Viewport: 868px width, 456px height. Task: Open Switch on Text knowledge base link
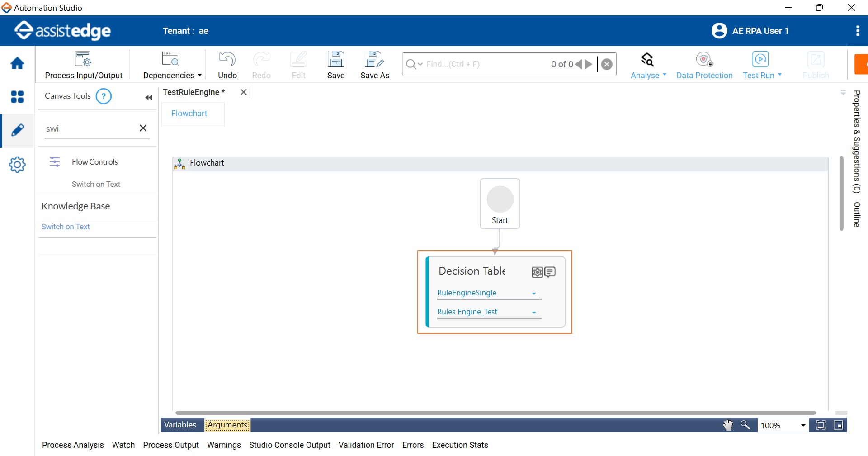pyautogui.click(x=66, y=227)
